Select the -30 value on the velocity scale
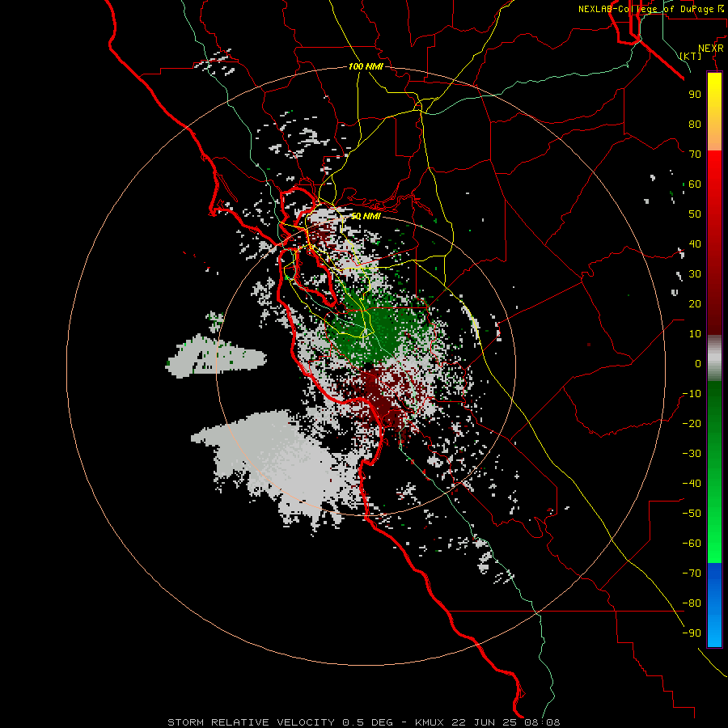Screen dimensions: 728x728 [x=692, y=454]
